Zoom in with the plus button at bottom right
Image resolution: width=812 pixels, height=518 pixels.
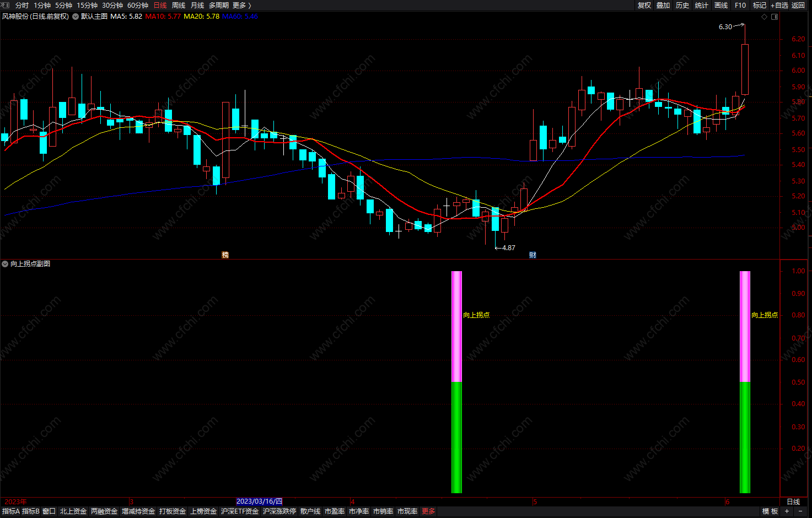787,511
